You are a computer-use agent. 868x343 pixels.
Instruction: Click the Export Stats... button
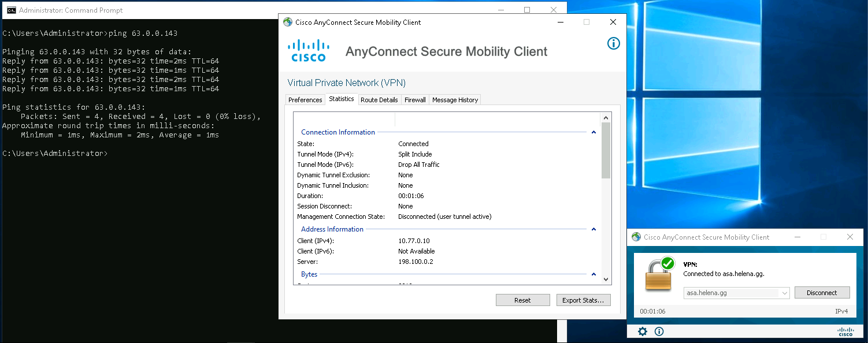tap(583, 300)
